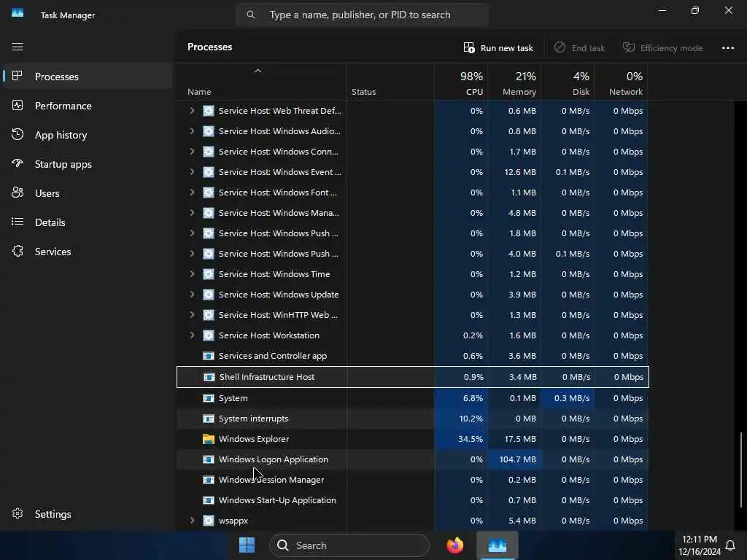Open Settings label in sidebar
747x560 pixels.
pos(53,514)
